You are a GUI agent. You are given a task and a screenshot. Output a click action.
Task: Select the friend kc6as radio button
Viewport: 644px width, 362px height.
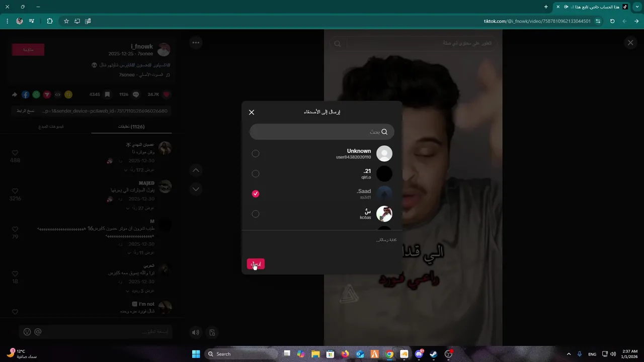(x=256, y=214)
